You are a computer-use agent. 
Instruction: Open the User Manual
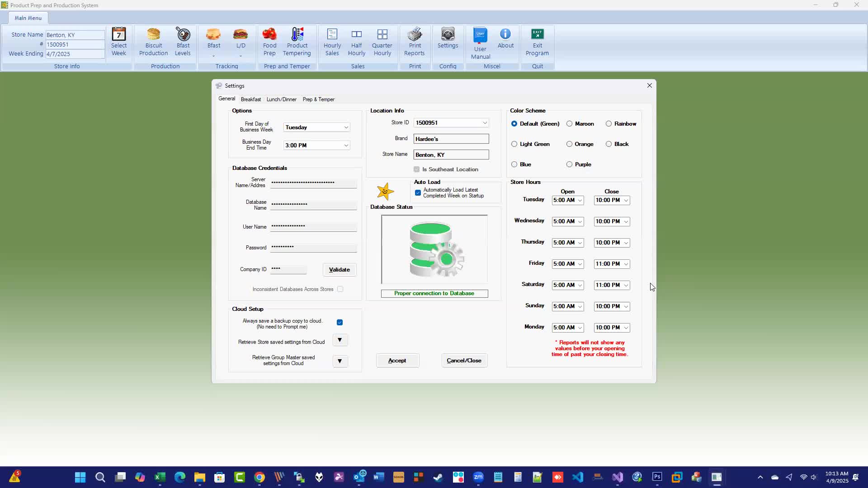pos(481,44)
